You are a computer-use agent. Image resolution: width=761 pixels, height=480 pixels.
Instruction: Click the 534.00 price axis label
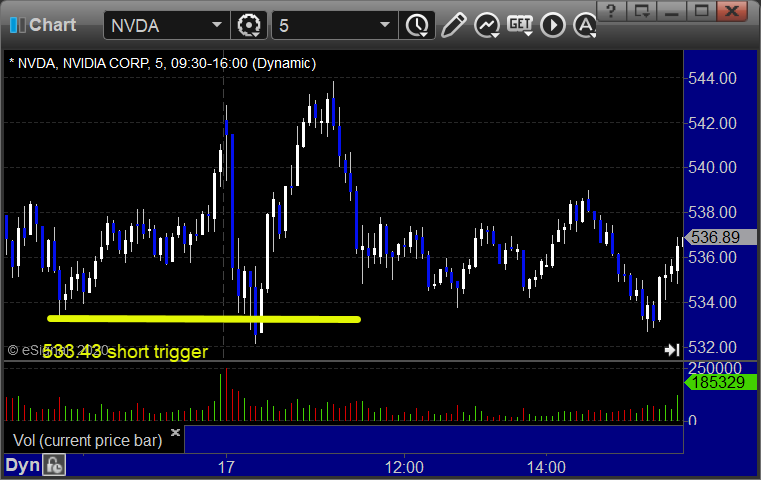coord(712,302)
